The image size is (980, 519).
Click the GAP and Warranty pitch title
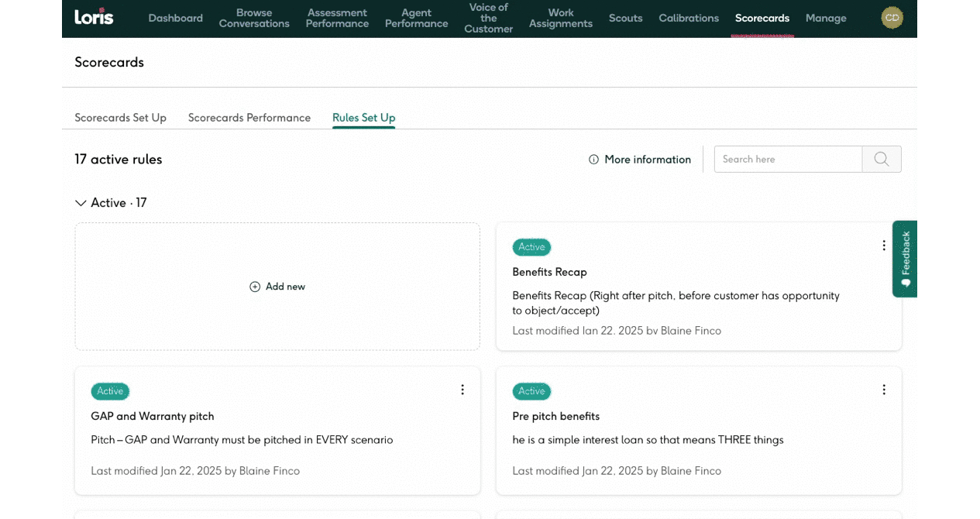click(x=153, y=416)
